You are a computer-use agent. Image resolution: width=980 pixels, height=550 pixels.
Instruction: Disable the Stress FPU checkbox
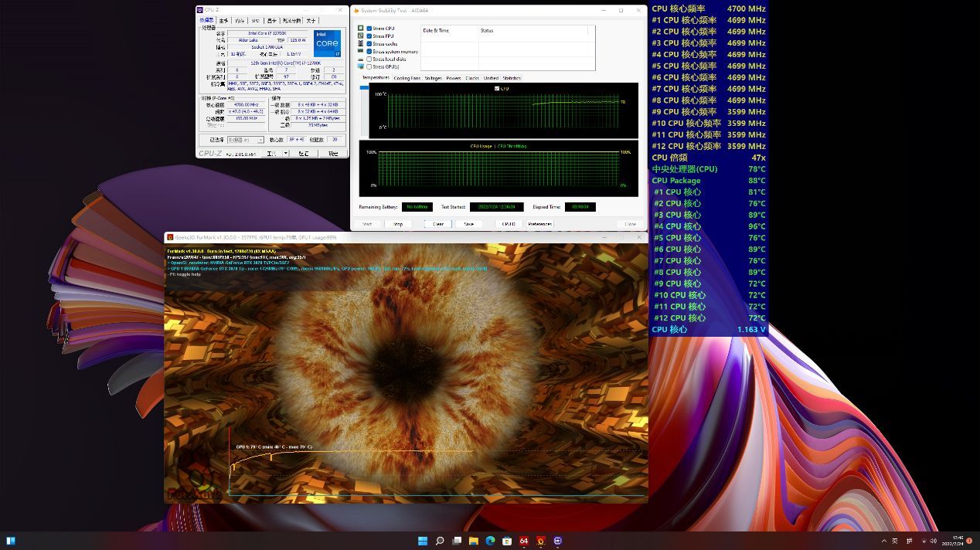point(369,34)
